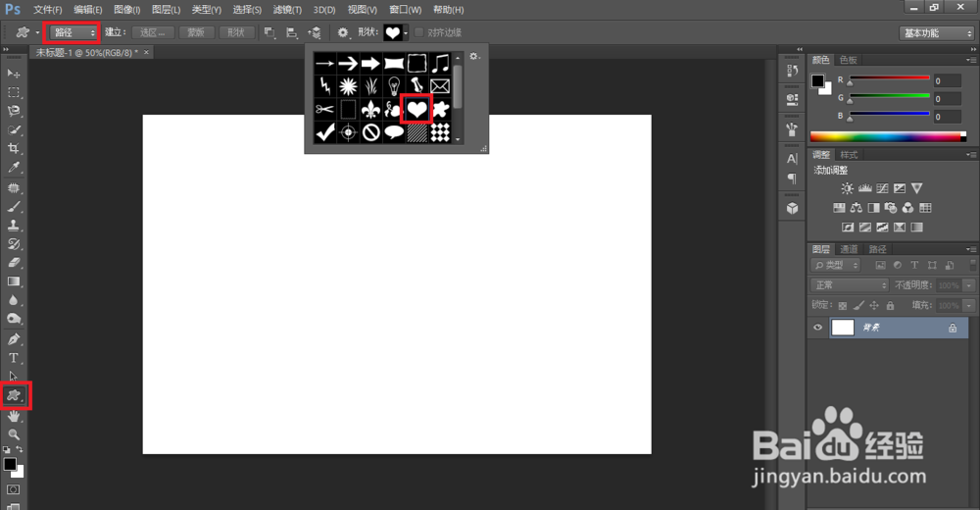Select the Pen tool
The height and width of the screenshot is (510, 980).
[x=13, y=339]
